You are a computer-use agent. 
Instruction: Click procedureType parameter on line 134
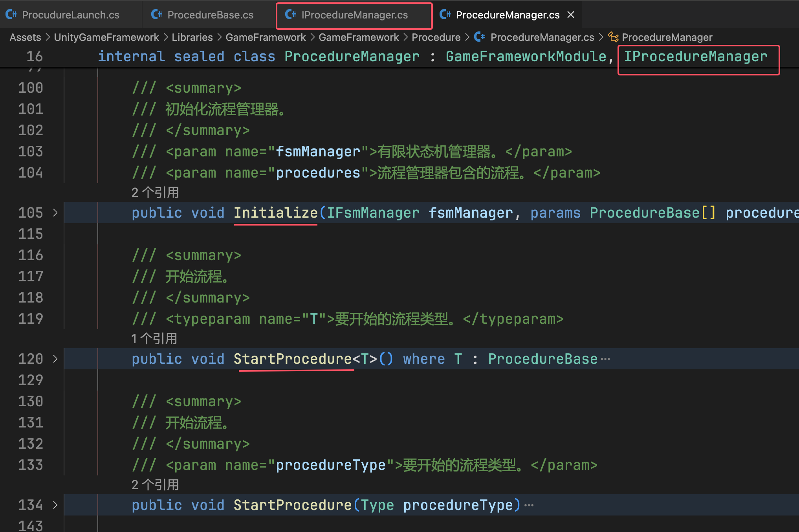[458, 505]
